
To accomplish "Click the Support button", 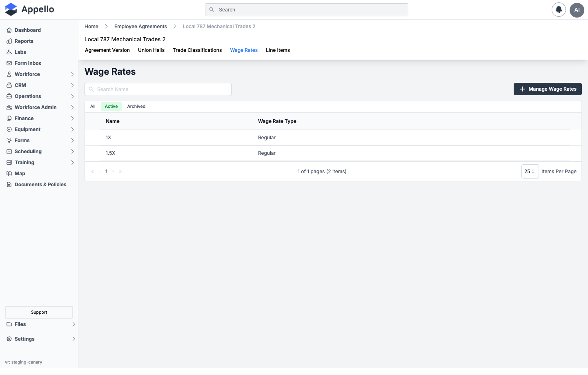I will point(39,312).
